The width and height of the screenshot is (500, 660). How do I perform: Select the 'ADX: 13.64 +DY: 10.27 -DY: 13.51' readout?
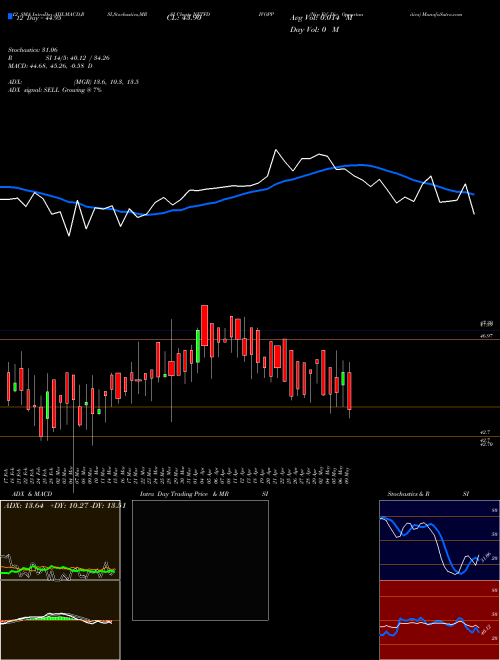[x=64, y=506]
